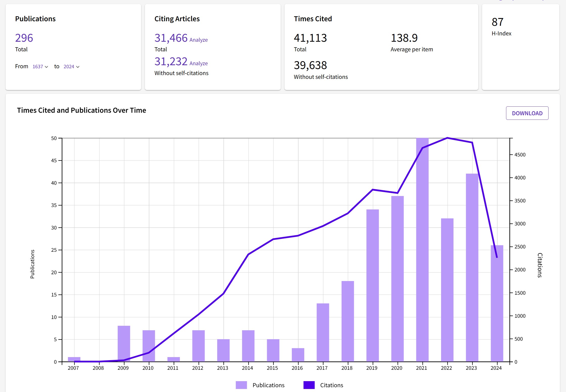Toggle the Citations legend swatch
Image resolution: width=566 pixels, height=392 pixels.
point(309,385)
